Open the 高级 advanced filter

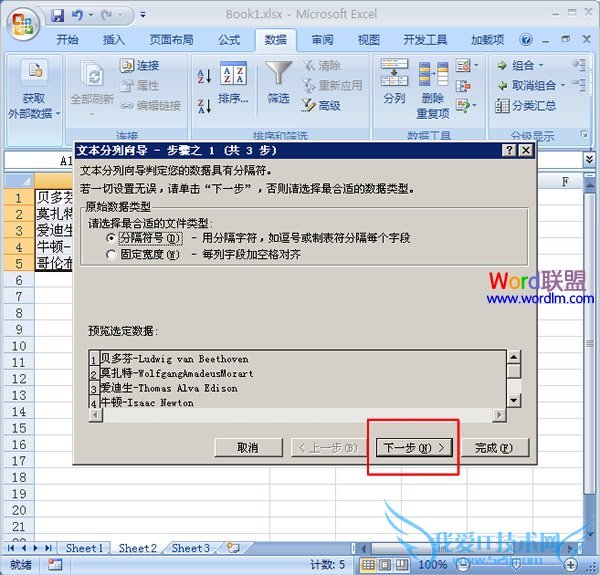click(321, 106)
